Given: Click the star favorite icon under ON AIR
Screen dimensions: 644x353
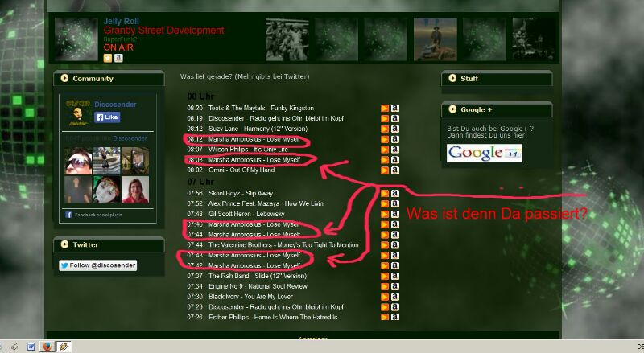Looking at the screenshot, I should click(x=107, y=58).
